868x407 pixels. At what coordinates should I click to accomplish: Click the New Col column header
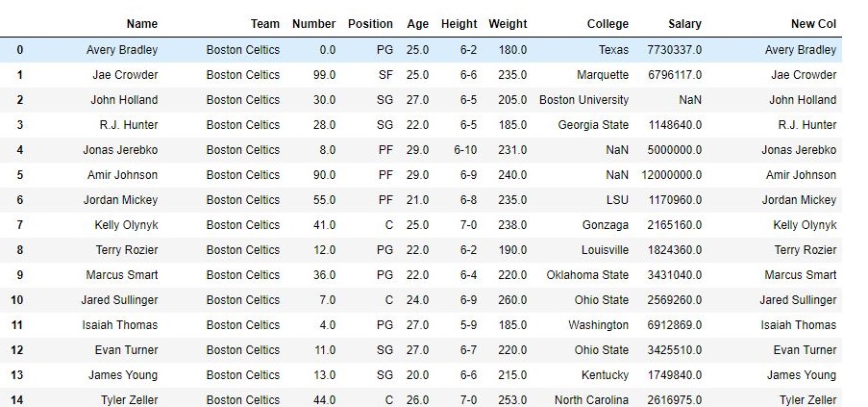coord(813,24)
